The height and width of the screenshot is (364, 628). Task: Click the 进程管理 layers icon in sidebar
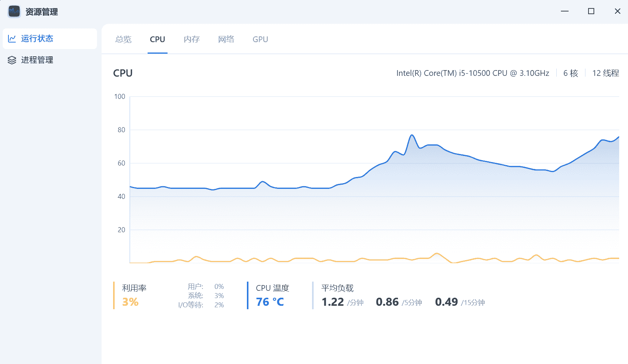point(12,60)
